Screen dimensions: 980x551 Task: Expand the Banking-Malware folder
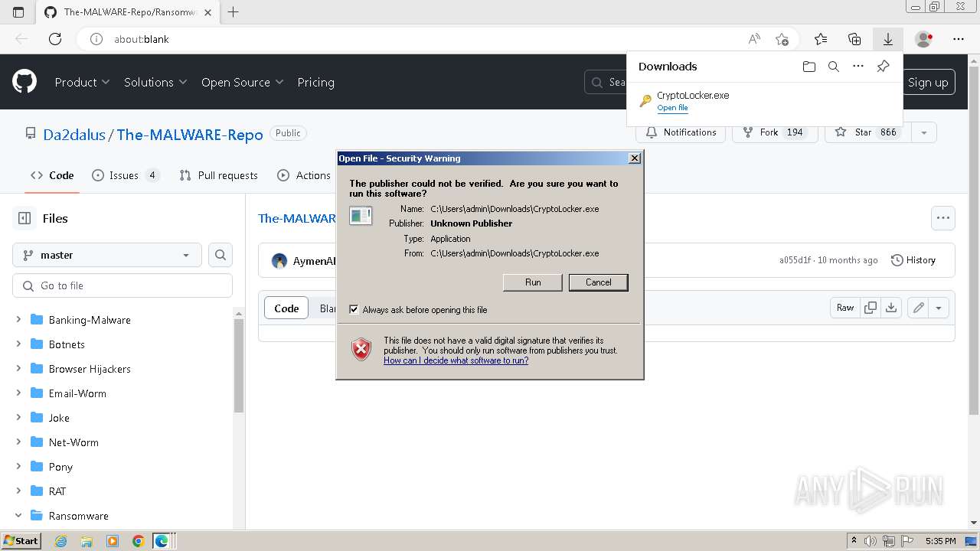[x=18, y=320]
